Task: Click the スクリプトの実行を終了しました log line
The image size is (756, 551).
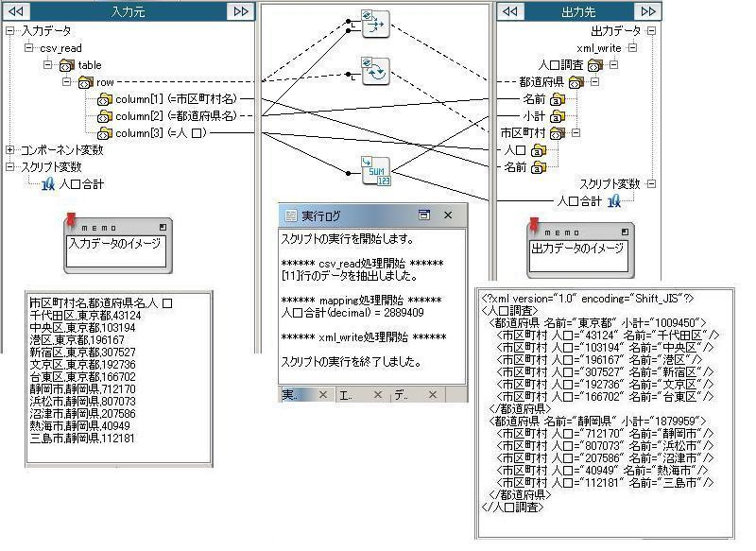Action: (351, 362)
